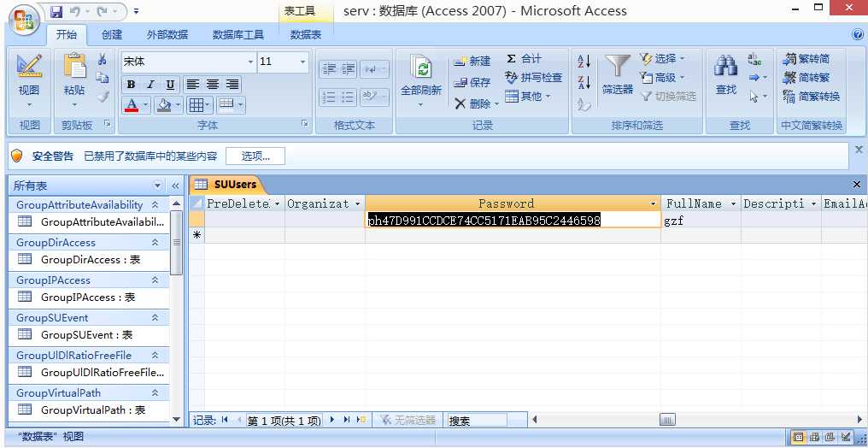
Task: Click the gridlines icon
Action: point(196,104)
